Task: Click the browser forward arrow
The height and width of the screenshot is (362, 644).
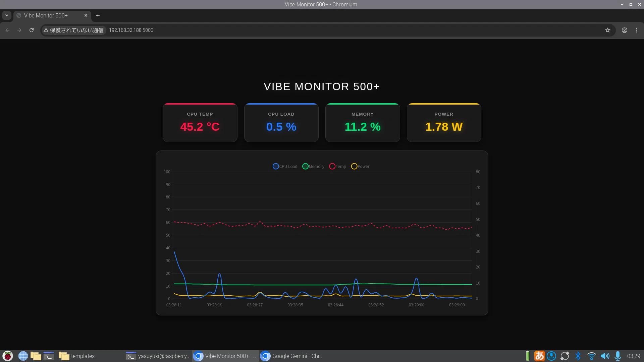Action: (x=19, y=30)
